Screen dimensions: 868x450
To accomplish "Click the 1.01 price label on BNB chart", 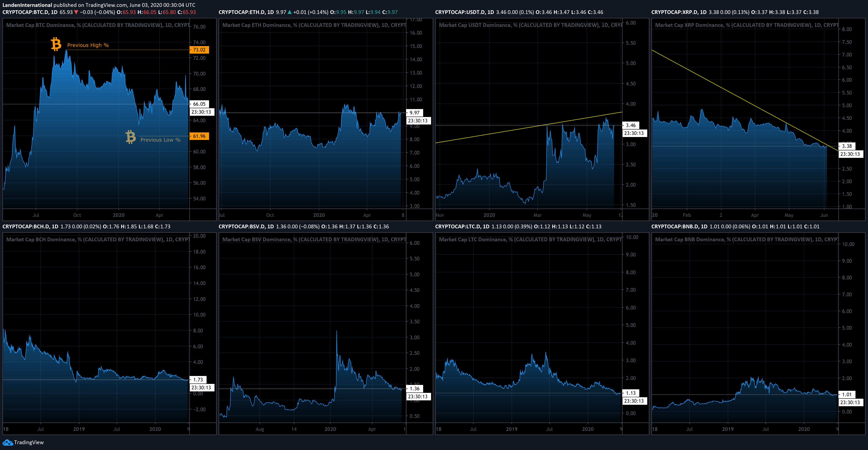I will pyautogui.click(x=847, y=394).
